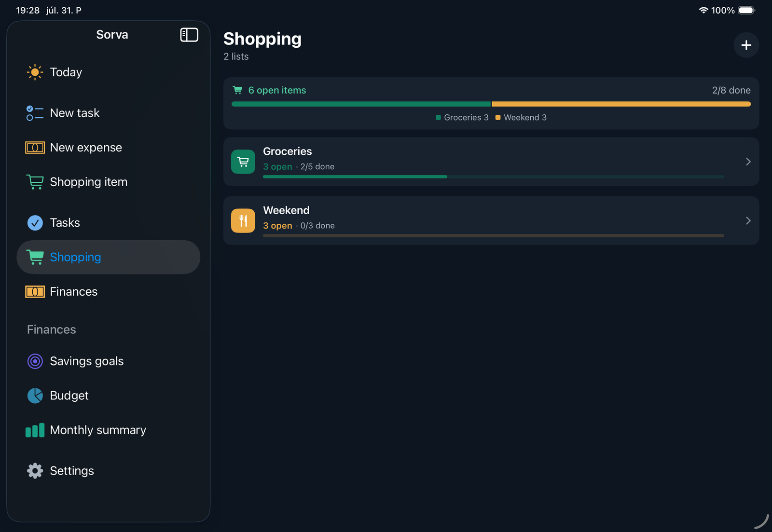
Task: Click the Shopping item cart icon
Action: [35, 182]
